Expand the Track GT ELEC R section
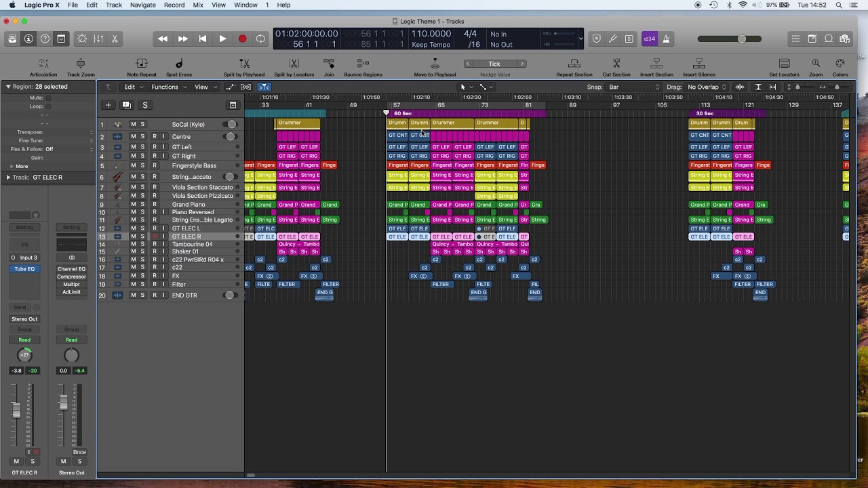 coord(8,177)
